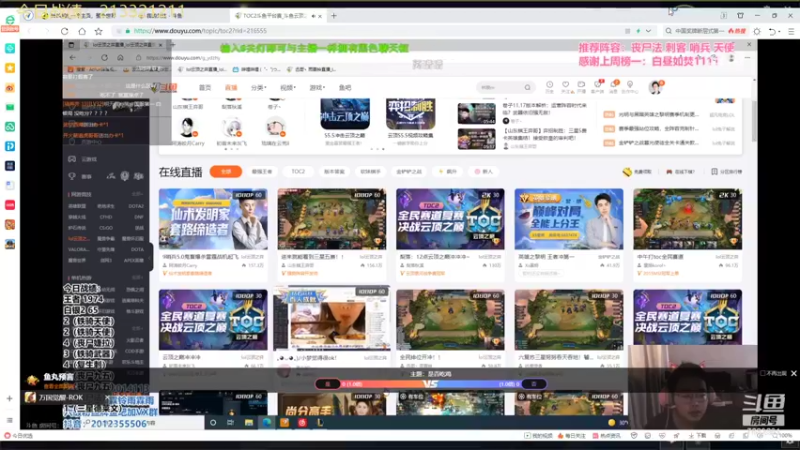Open 鱼吧 in Douyu navigation
Screen dimensions: 800x450
click(x=345, y=88)
